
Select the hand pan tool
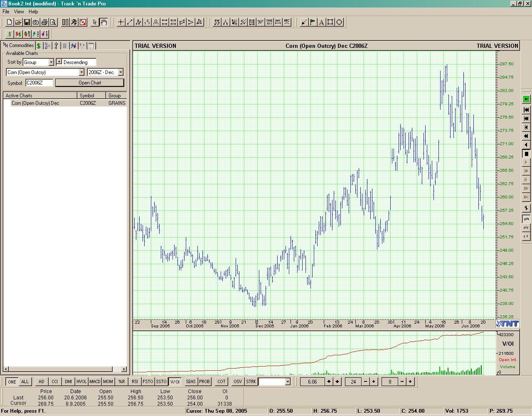[x=103, y=22]
